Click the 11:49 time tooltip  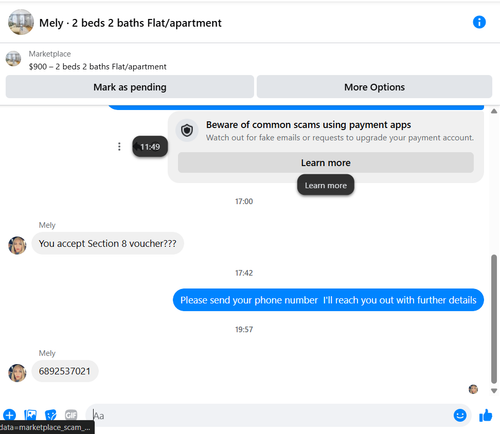pyautogui.click(x=150, y=147)
